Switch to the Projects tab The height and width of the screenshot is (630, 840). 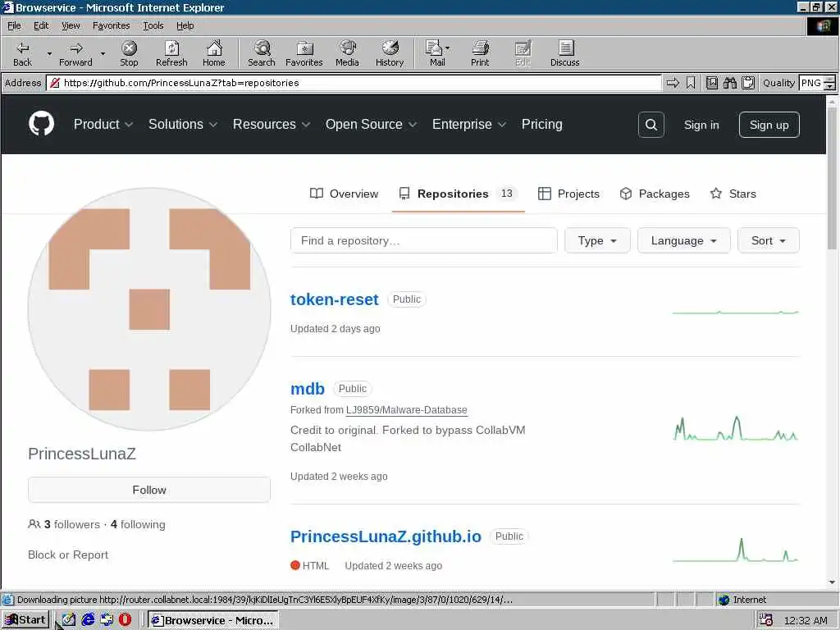click(568, 194)
